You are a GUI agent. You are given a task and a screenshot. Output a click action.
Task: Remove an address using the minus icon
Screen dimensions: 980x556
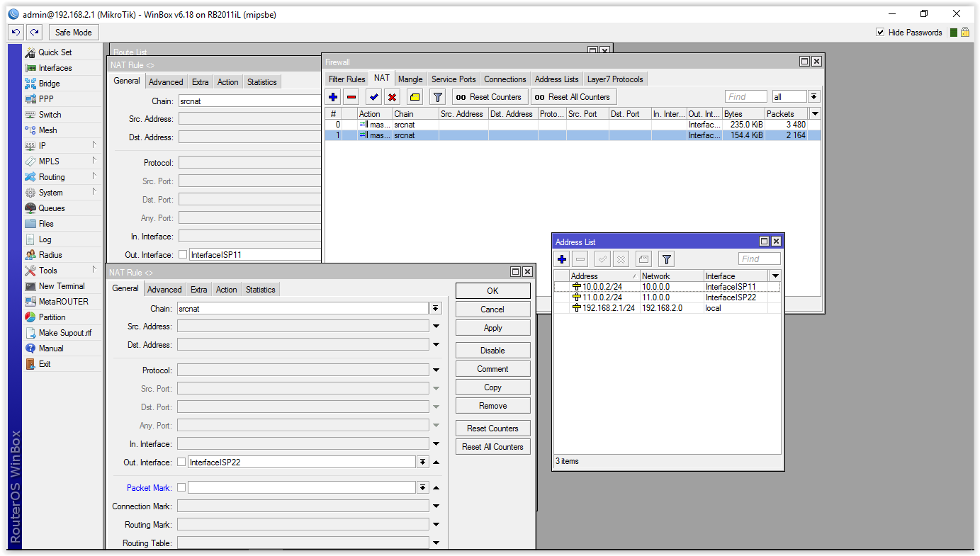pyautogui.click(x=580, y=259)
